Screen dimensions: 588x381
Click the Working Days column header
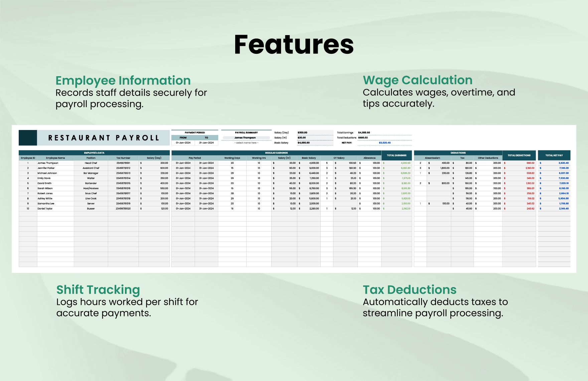click(x=232, y=158)
